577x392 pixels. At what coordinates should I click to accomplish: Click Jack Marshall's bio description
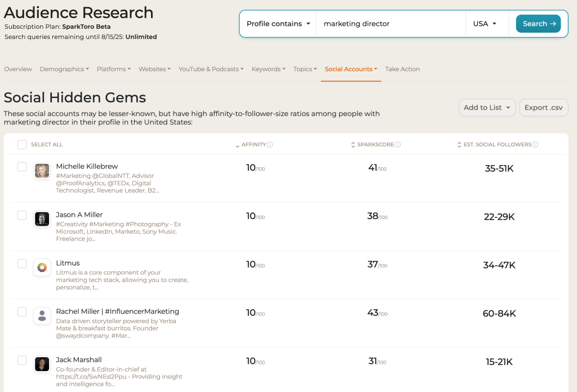pyautogui.click(x=119, y=377)
